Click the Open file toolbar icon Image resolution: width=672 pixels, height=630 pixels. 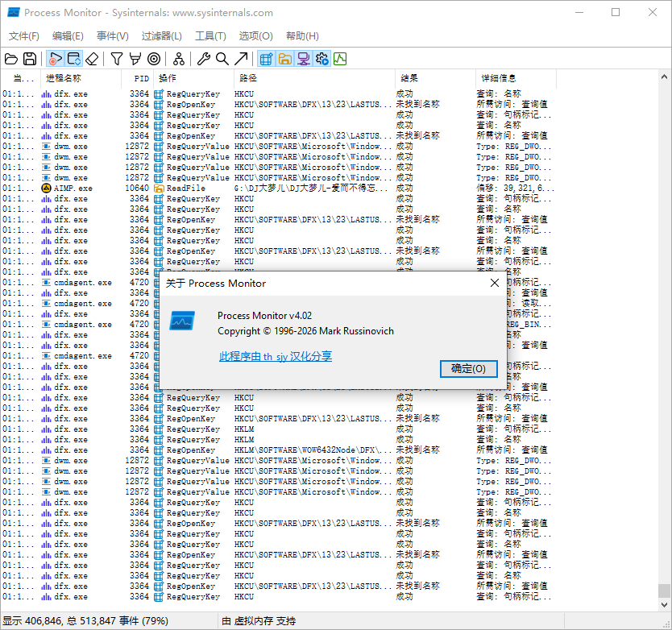click(11, 59)
